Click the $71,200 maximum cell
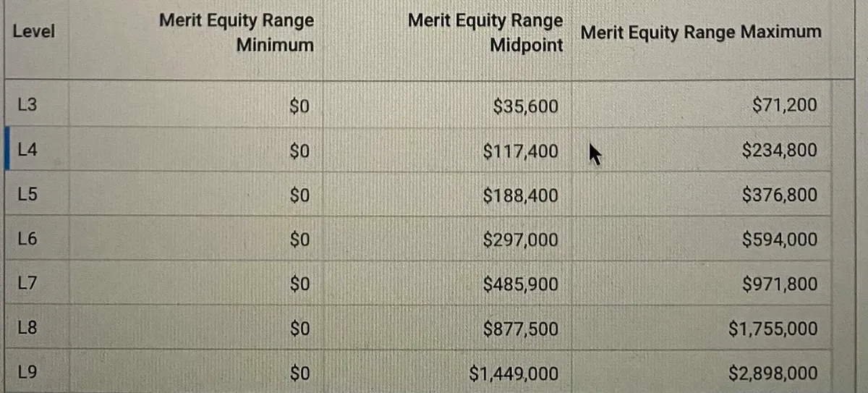 coord(785,106)
